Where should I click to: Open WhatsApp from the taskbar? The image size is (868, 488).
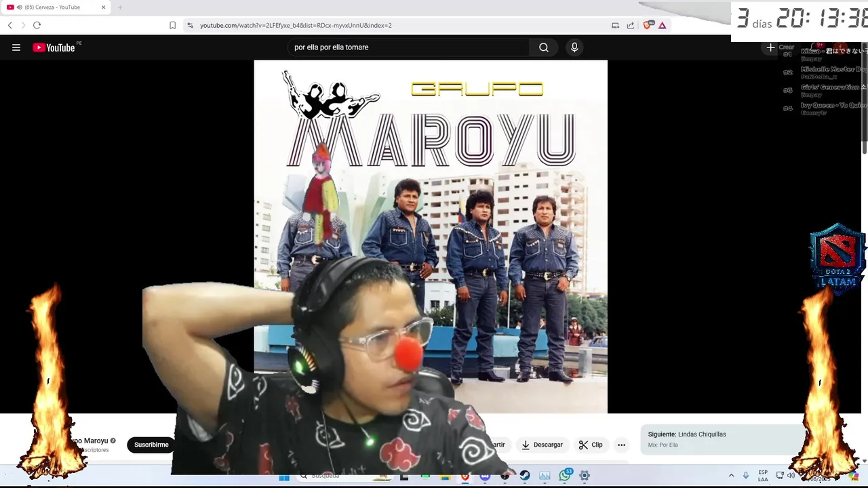(x=565, y=476)
